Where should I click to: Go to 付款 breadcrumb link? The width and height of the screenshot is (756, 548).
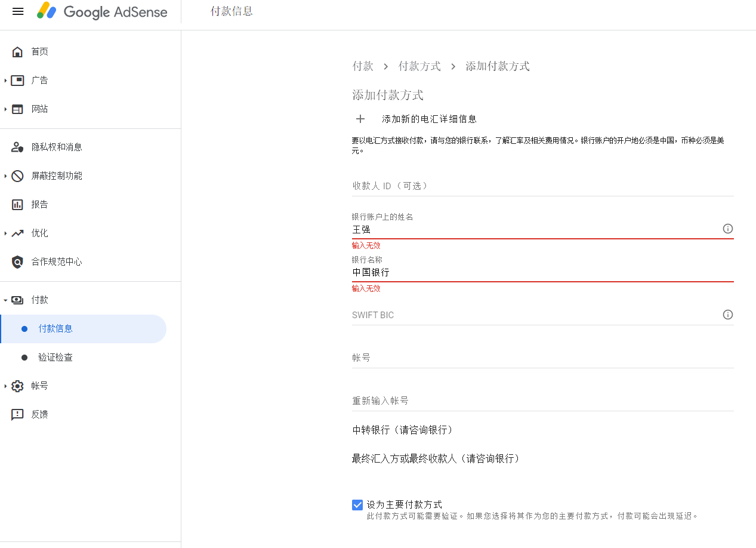coord(363,66)
